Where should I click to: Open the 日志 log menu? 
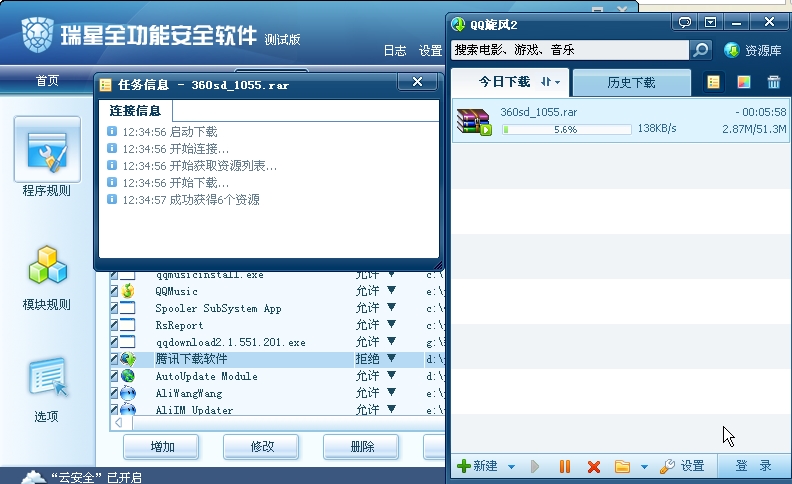[x=395, y=51]
